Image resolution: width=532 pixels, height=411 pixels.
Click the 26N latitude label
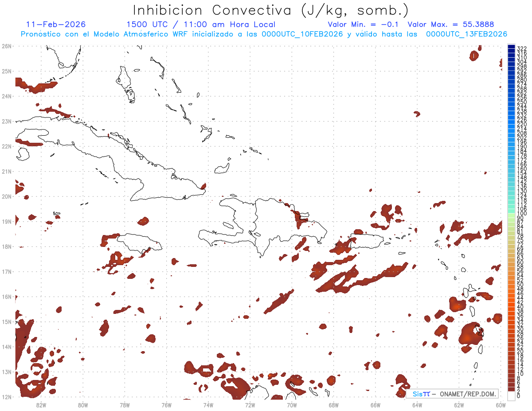point(7,46)
